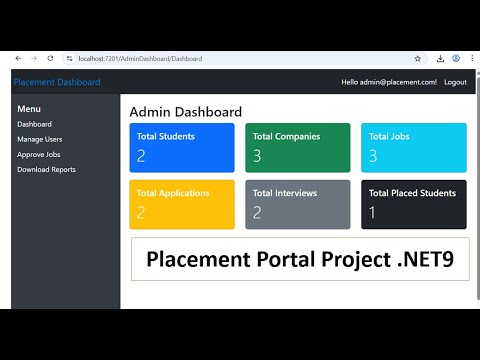Screen dimensions: 480x360
Task: Bookmark this page with star icon
Action: [x=418, y=59]
